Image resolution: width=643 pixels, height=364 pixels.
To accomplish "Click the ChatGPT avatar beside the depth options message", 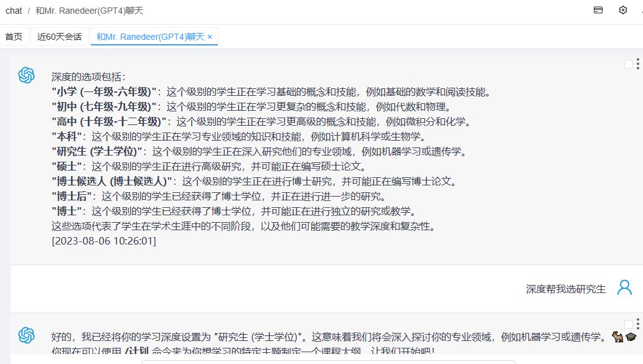I will (26, 75).
